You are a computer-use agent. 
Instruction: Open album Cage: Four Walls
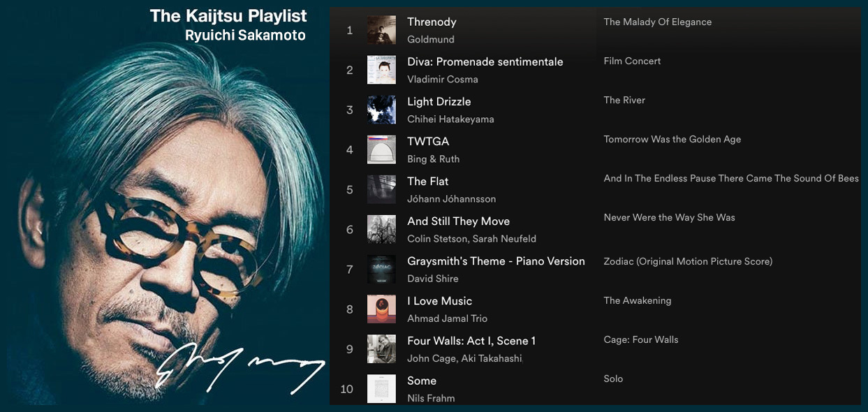coord(641,339)
